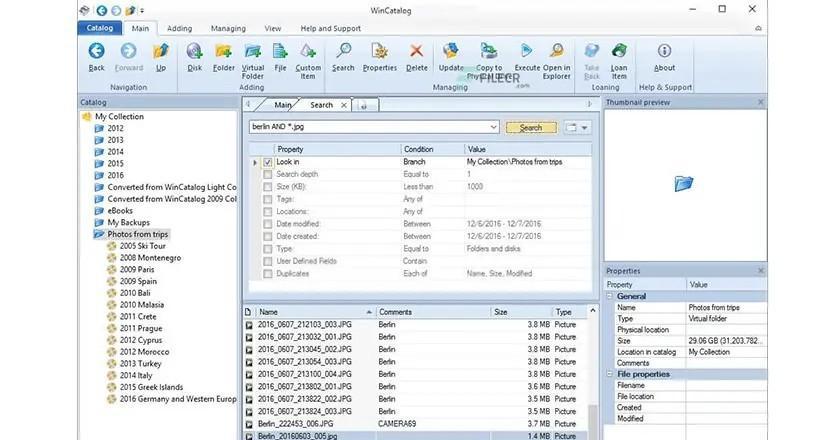
Task: Enable the Tags checkbox
Action: [268, 199]
